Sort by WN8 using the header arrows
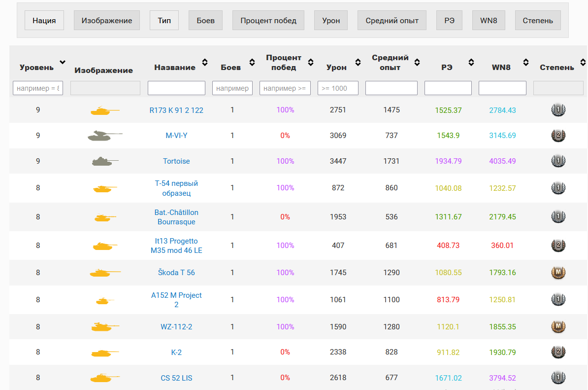Image resolution: width=588 pixels, height=390 pixels. coord(526,62)
